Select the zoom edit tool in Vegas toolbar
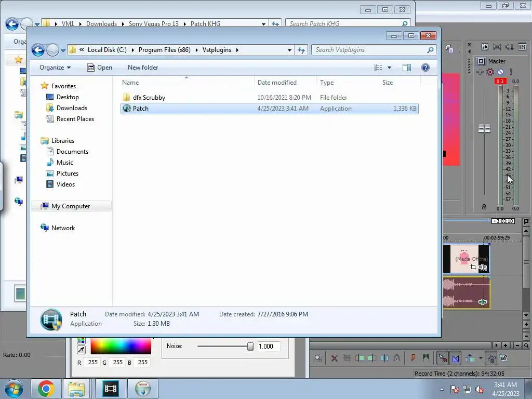 click(317, 358)
